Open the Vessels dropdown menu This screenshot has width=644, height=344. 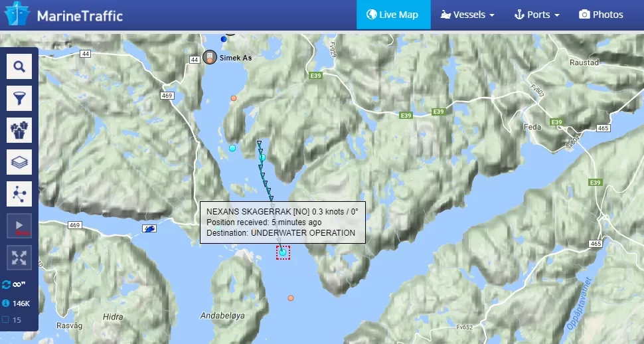(467, 15)
